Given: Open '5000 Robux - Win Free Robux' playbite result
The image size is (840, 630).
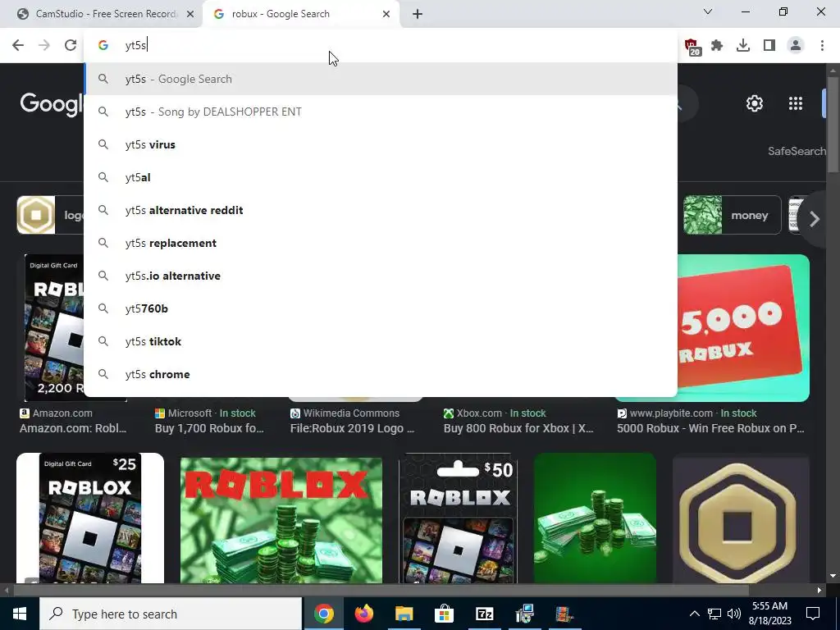Looking at the screenshot, I should [x=711, y=428].
